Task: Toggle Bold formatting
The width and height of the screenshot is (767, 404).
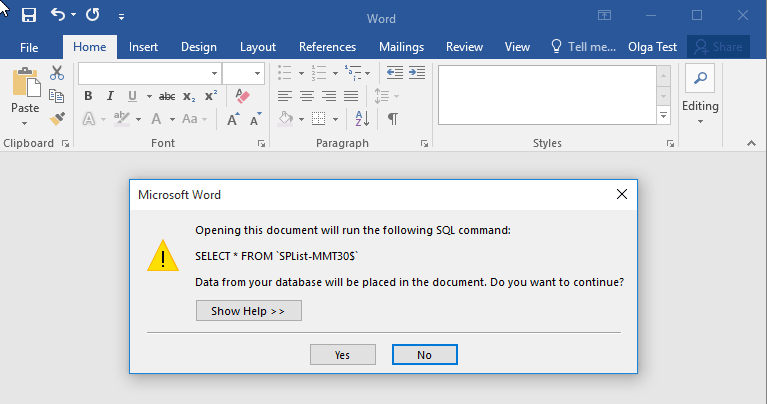Action: [88, 96]
